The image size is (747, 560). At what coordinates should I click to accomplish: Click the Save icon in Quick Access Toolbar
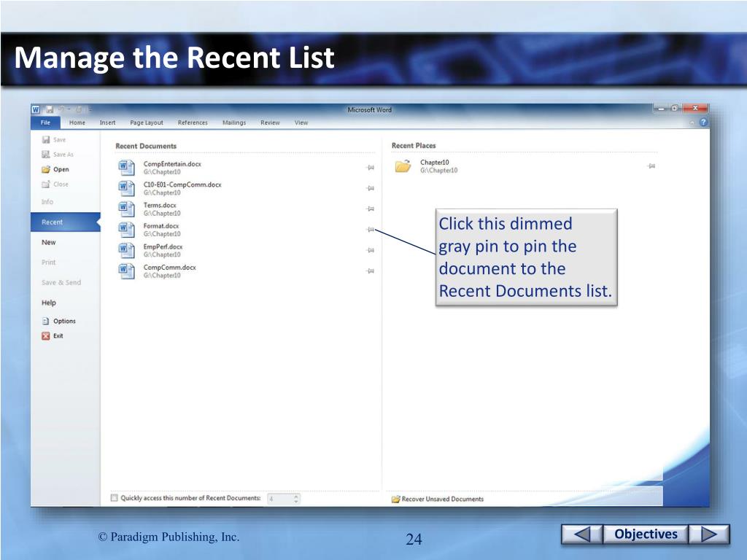[50, 109]
